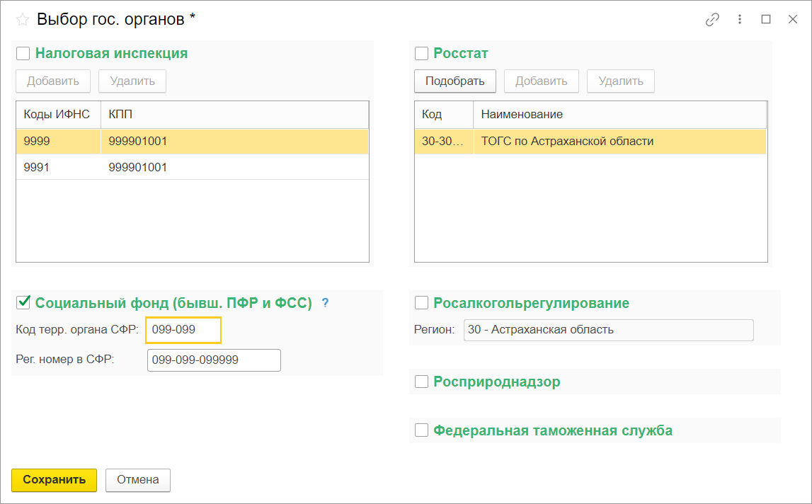Viewport: 812px width, 504px height.
Task: Click the Код терр. органа СФР field
Action: coord(183,330)
